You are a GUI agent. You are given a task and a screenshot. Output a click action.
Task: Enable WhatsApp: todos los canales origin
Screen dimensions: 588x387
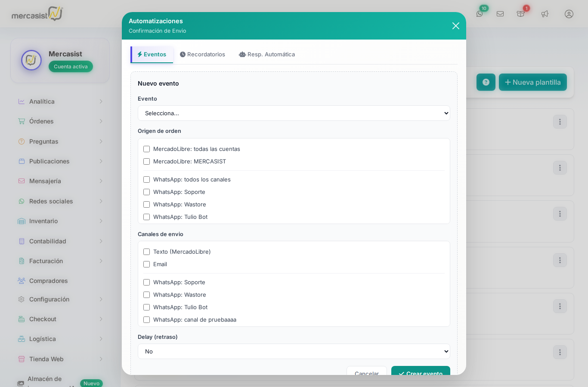pyautogui.click(x=147, y=180)
